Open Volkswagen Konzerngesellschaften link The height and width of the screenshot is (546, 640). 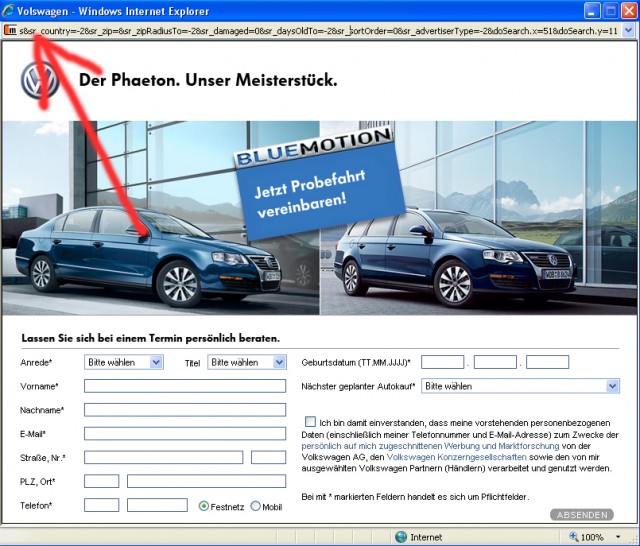coord(456,457)
